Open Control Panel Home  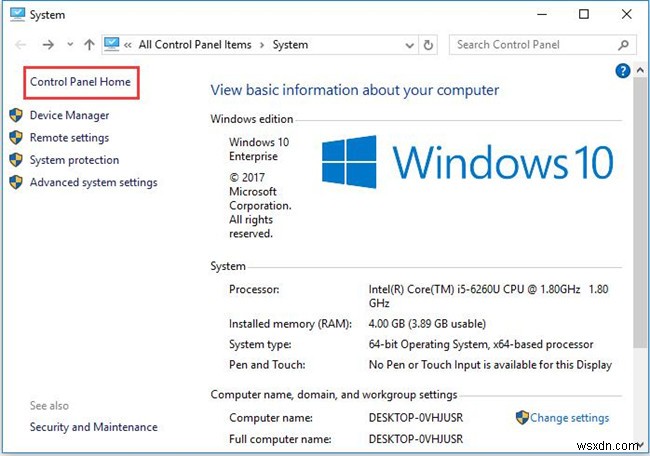[80, 82]
